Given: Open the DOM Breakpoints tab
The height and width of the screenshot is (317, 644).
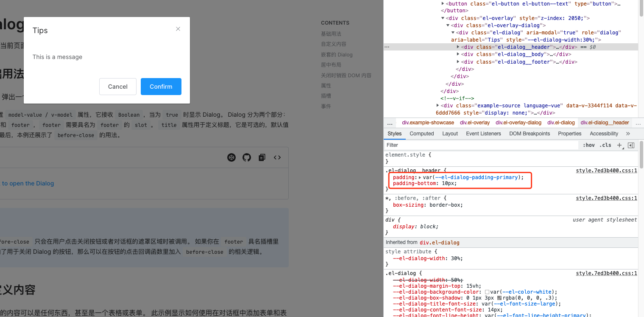Looking at the screenshot, I should pyautogui.click(x=530, y=134).
